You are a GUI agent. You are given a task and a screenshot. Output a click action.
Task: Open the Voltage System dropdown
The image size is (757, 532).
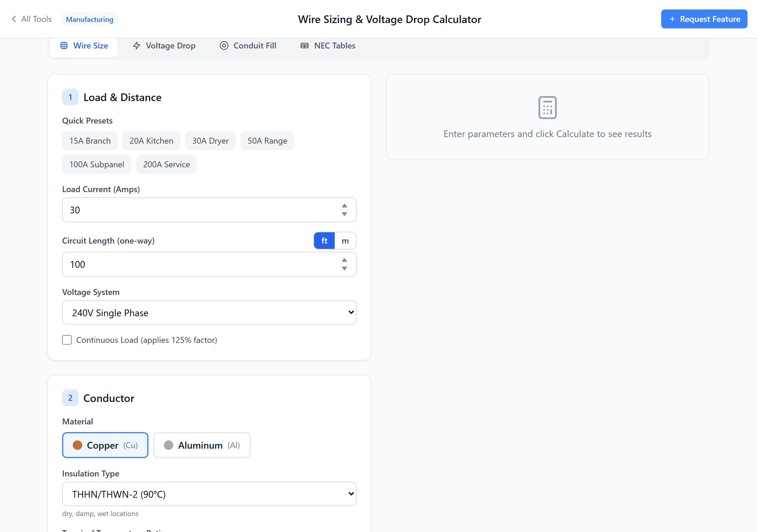coord(209,312)
